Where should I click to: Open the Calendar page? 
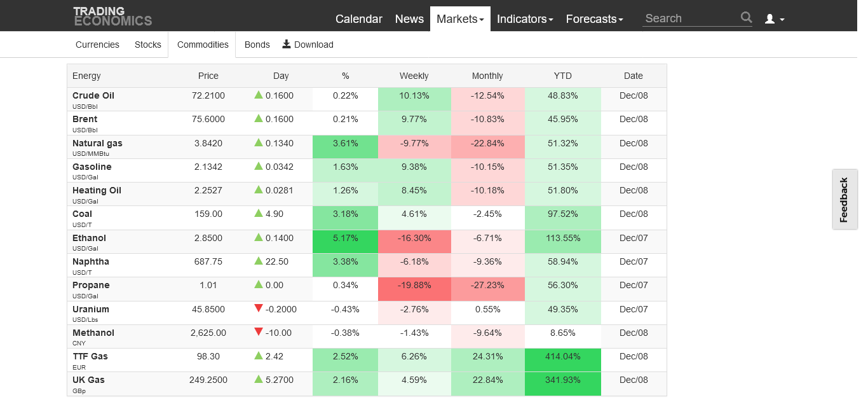[x=359, y=19]
